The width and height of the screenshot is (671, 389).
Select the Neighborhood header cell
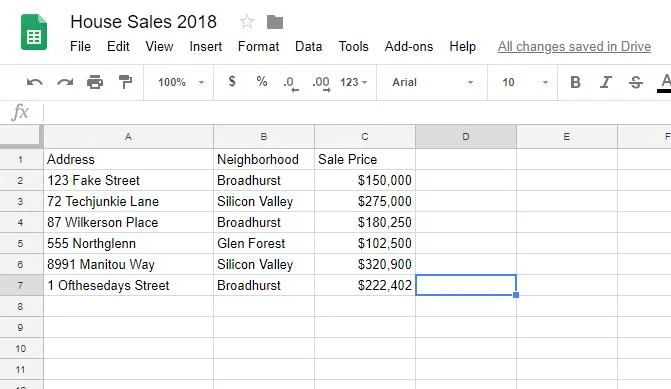coord(264,159)
